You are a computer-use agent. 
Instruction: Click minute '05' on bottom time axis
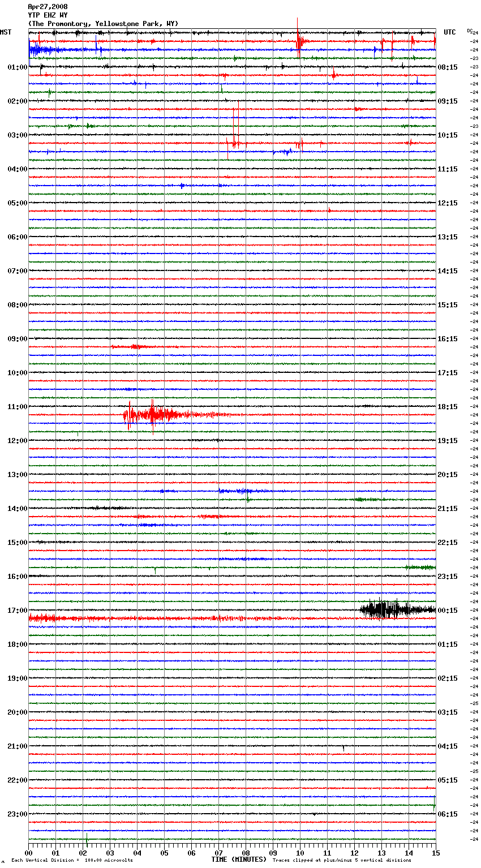click(x=164, y=852)
